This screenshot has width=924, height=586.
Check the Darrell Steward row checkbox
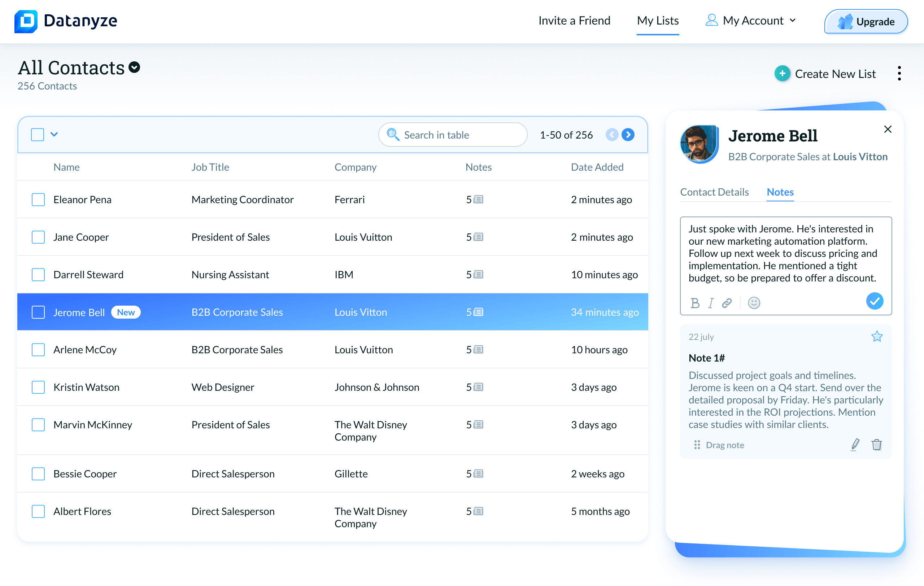(x=38, y=275)
